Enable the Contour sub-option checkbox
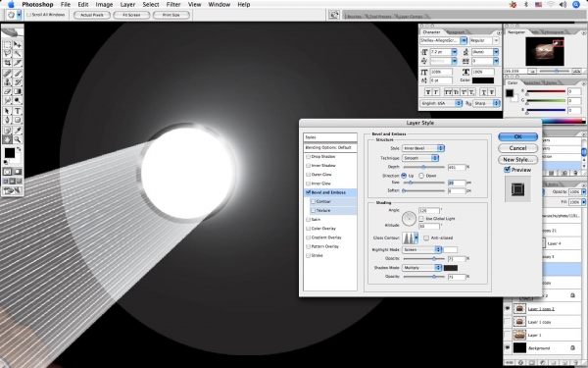588x368 pixels. coord(314,201)
